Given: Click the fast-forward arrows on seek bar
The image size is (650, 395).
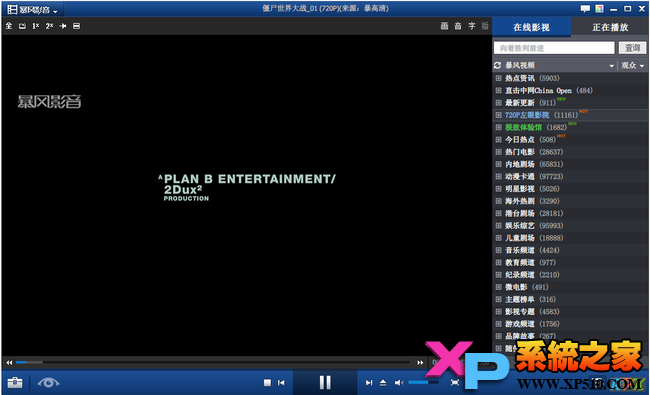Looking at the screenshot, I should 420,363.
